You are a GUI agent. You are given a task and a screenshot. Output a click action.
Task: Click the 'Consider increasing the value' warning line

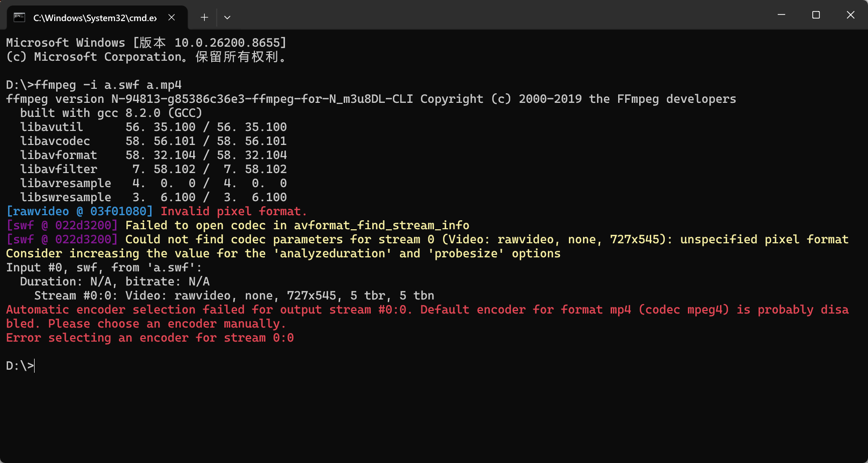(x=283, y=253)
